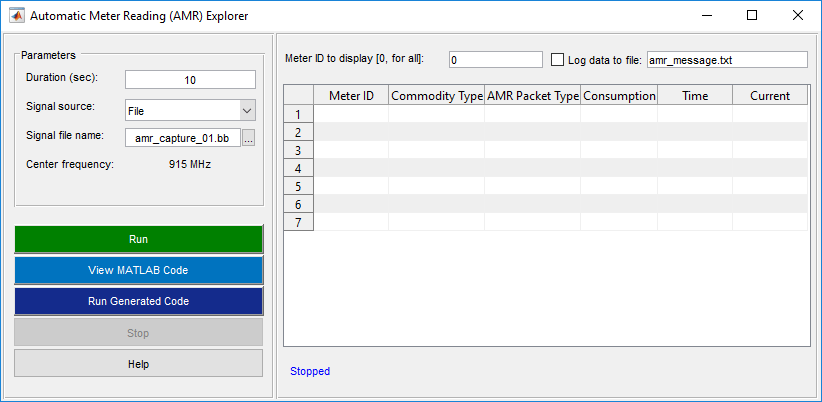The height and width of the screenshot is (402, 822).
Task: Select row 1 header in table
Action: [298, 114]
